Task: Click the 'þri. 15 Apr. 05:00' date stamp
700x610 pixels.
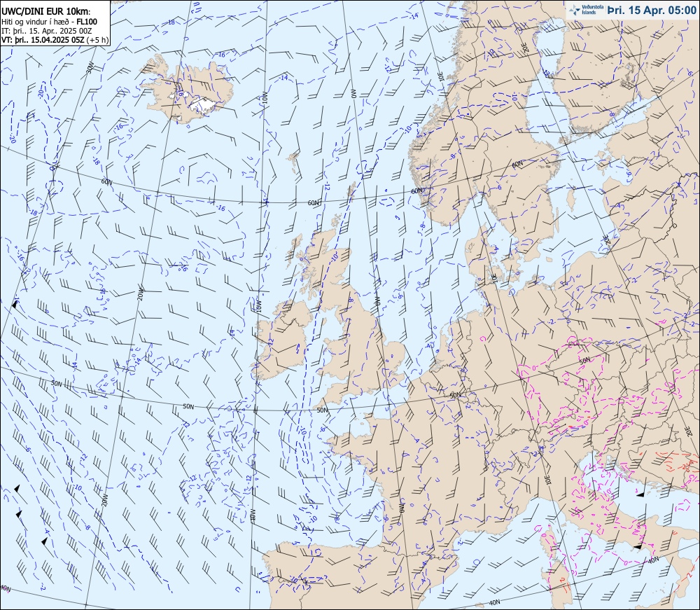Action: coord(651,11)
